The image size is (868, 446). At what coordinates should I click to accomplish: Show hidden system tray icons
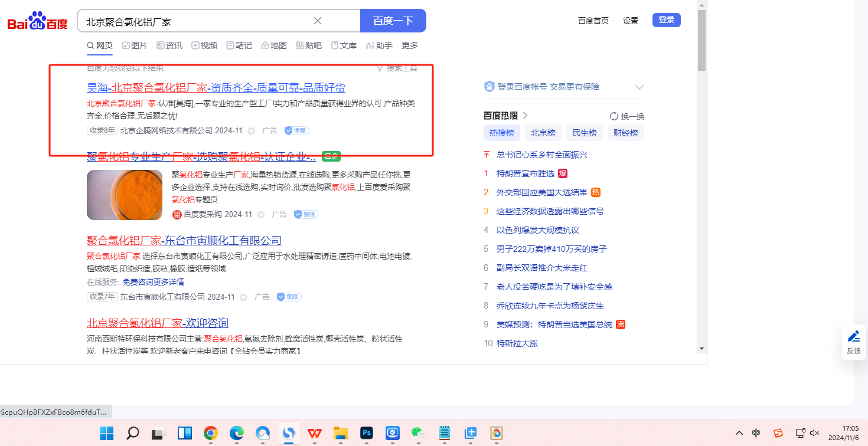tap(739, 433)
